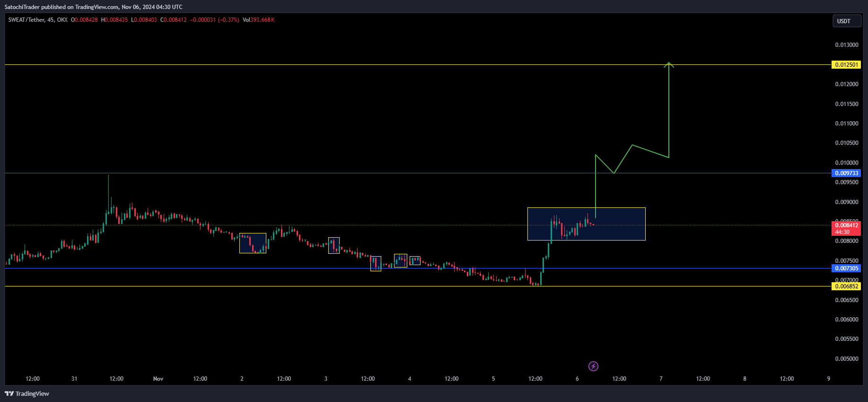Click the 8 date label on time axis
This screenshot has height=402, width=868.
[x=745, y=379]
